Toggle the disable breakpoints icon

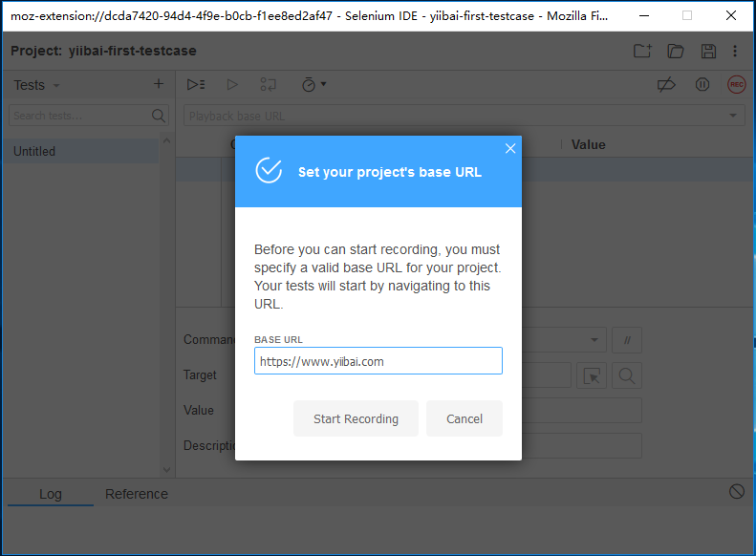coord(666,85)
